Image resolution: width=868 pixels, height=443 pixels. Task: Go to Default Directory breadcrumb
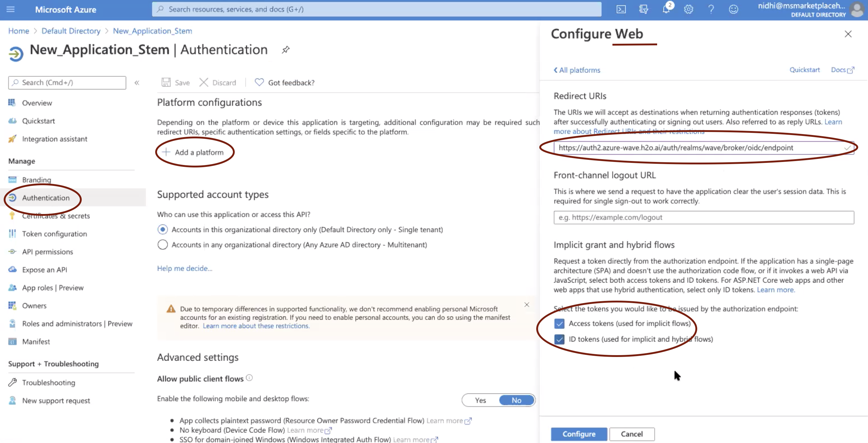pyautogui.click(x=71, y=31)
